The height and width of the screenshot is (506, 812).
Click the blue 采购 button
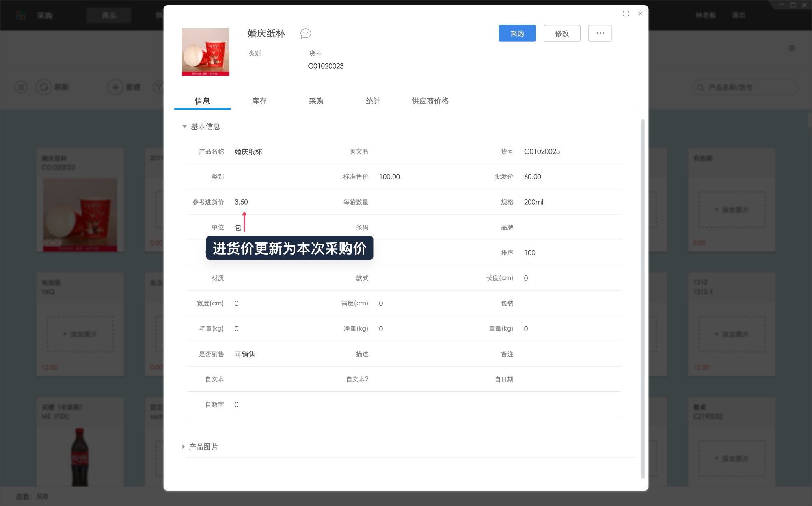click(517, 33)
